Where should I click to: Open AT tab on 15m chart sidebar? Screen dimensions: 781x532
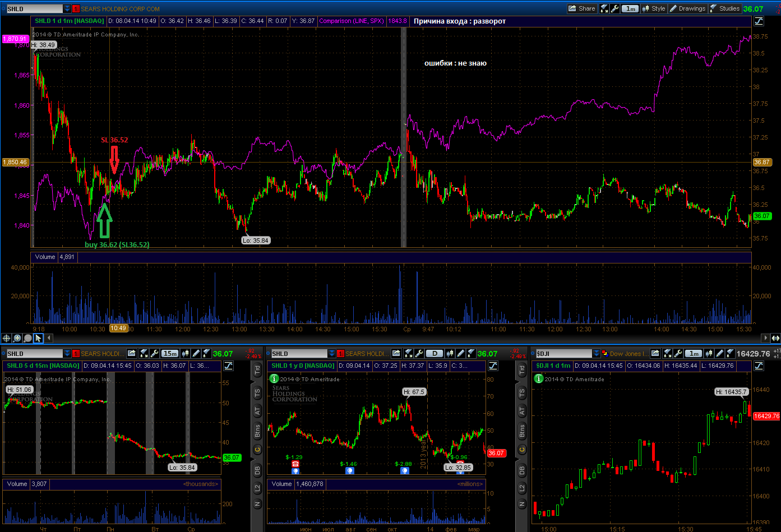click(x=258, y=411)
